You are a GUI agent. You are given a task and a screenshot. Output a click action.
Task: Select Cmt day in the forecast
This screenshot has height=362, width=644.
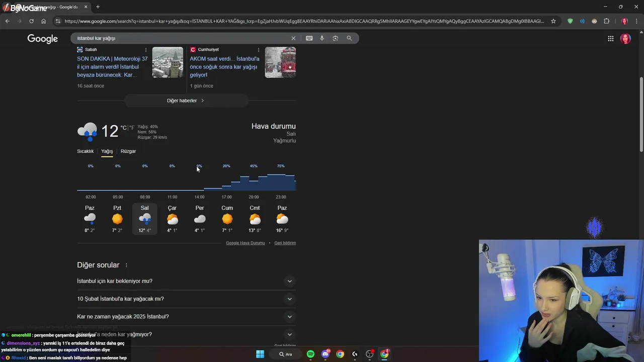pyautogui.click(x=255, y=219)
